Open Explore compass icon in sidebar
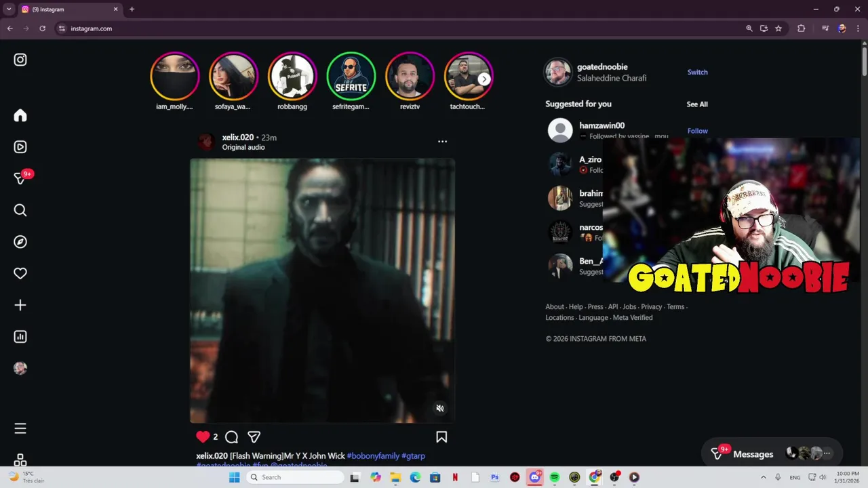868x488 pixels. (20, 242)
